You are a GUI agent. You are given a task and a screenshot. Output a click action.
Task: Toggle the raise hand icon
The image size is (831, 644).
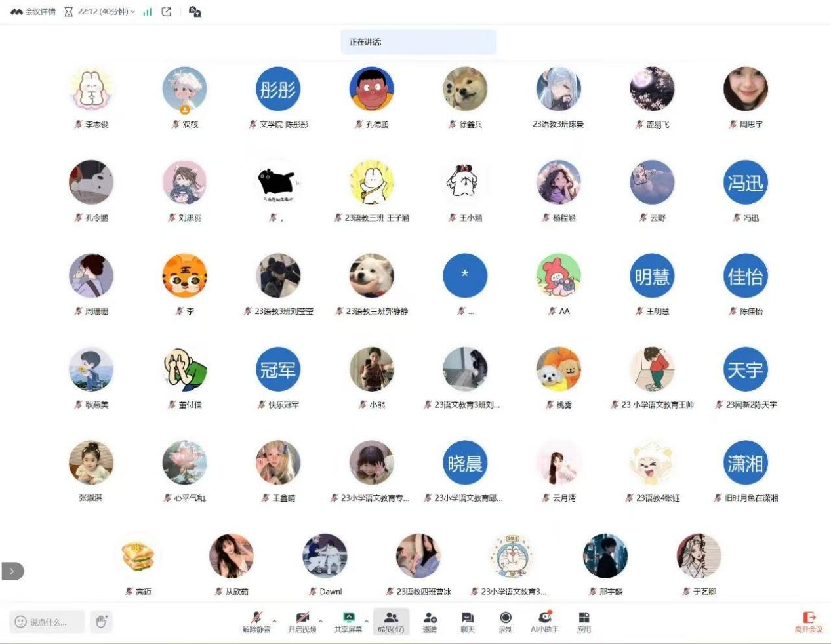click(101, 621)
